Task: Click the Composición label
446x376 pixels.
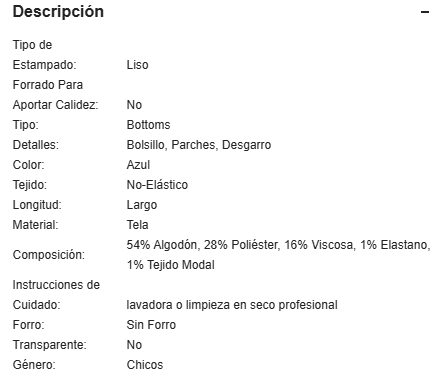Action: 49,255
